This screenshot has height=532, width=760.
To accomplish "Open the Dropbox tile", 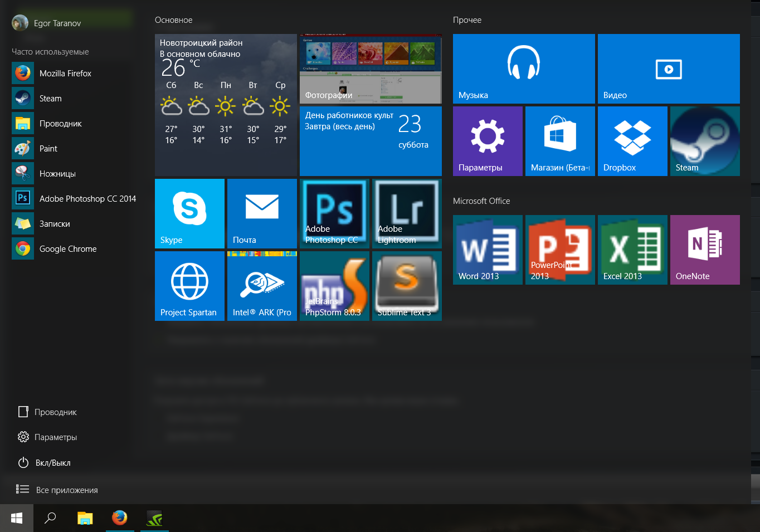I will click(x=632, y=141).
